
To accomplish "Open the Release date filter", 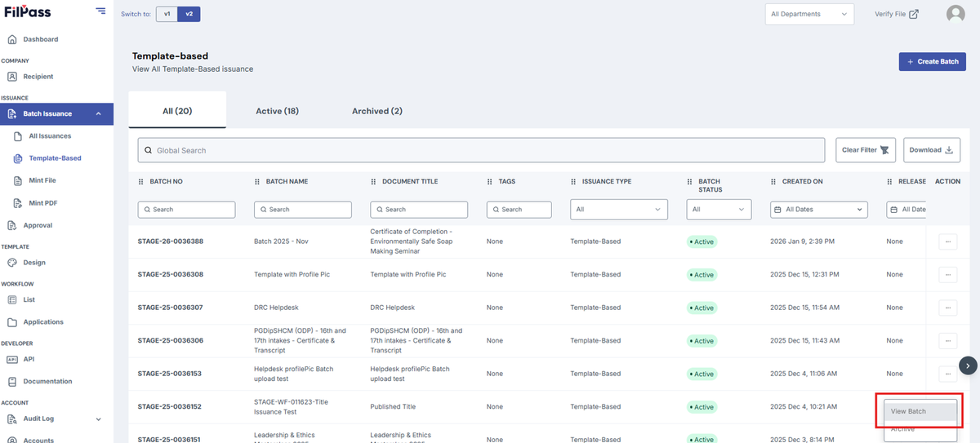I will point(906,210).
